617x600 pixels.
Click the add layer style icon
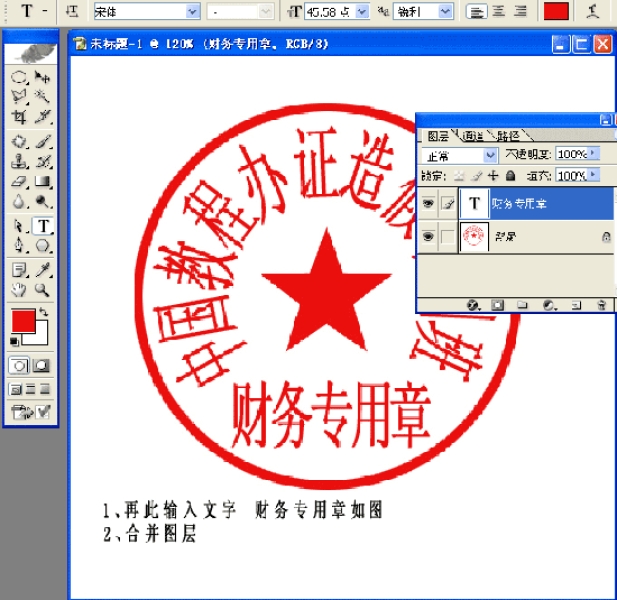(473, 305)
